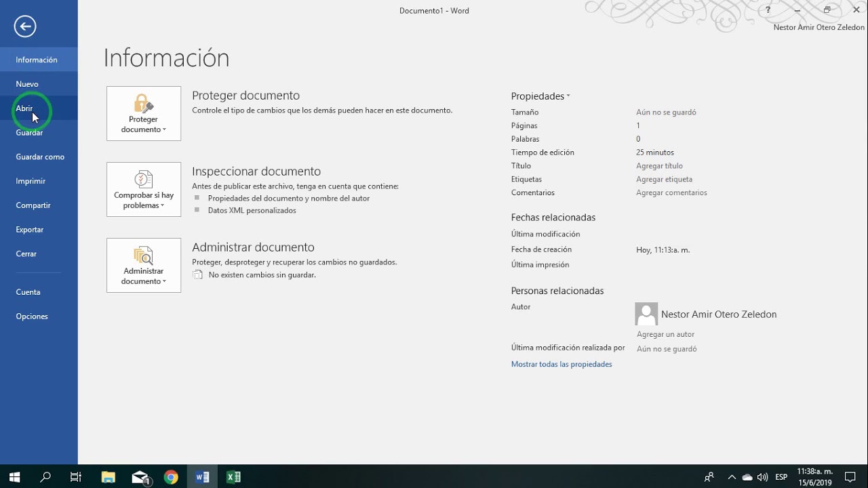Open the volume speaker control
Screen dimensions: 868x488
(763, 477)
